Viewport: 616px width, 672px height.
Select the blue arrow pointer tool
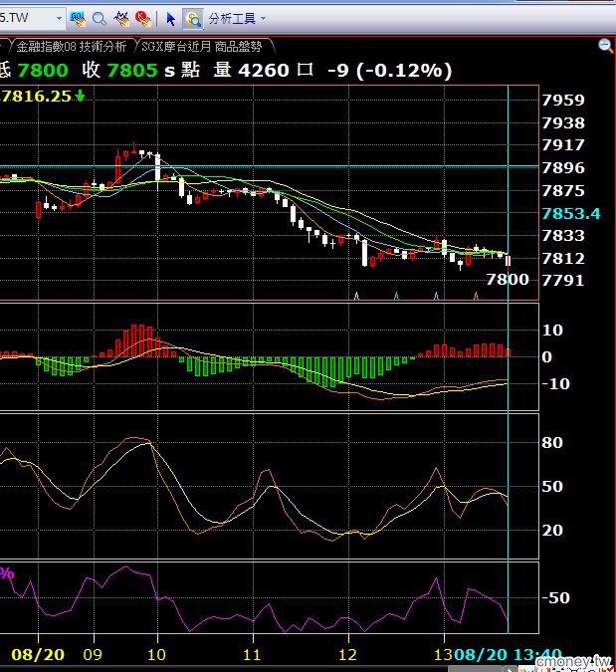[170, 19]
